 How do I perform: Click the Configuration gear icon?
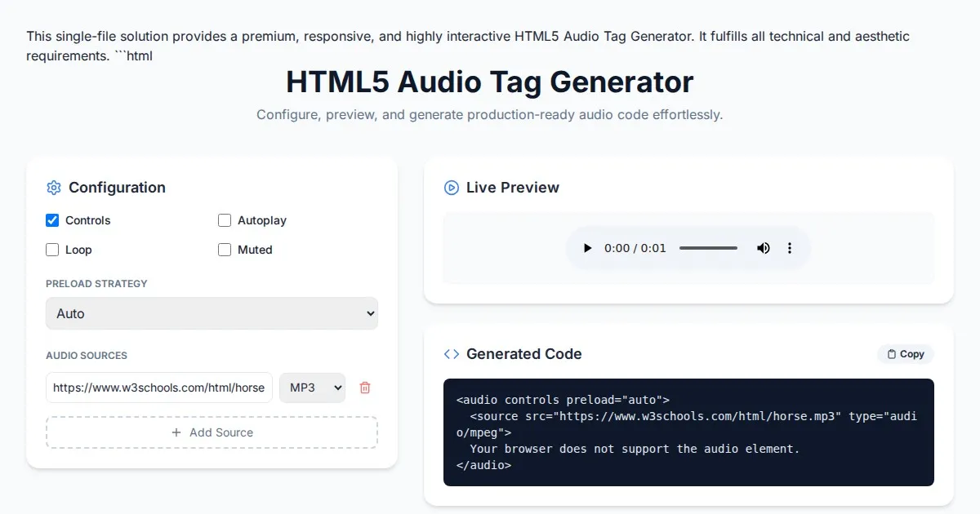click(x=54, y=188)
